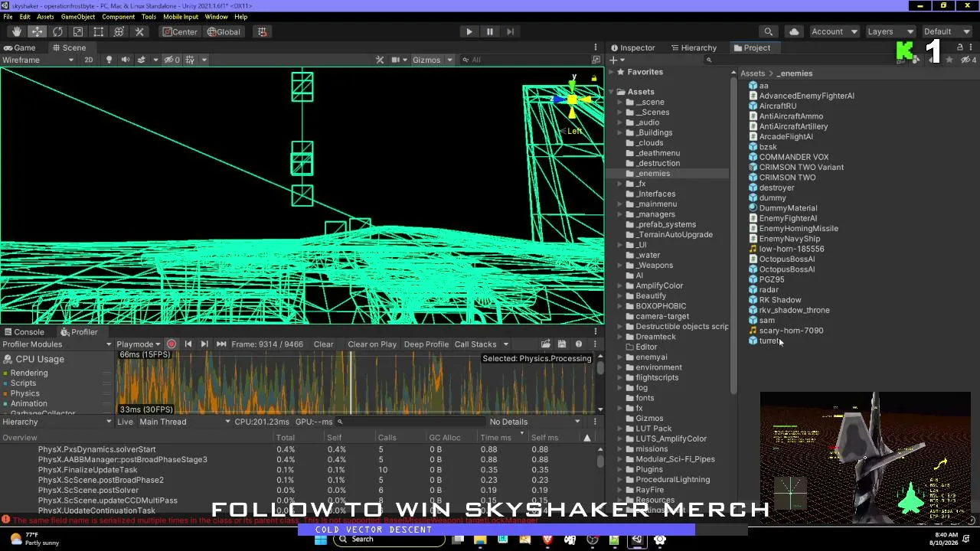
Task: Click the CPU usage chart timeline
Action: coord(355,383)
